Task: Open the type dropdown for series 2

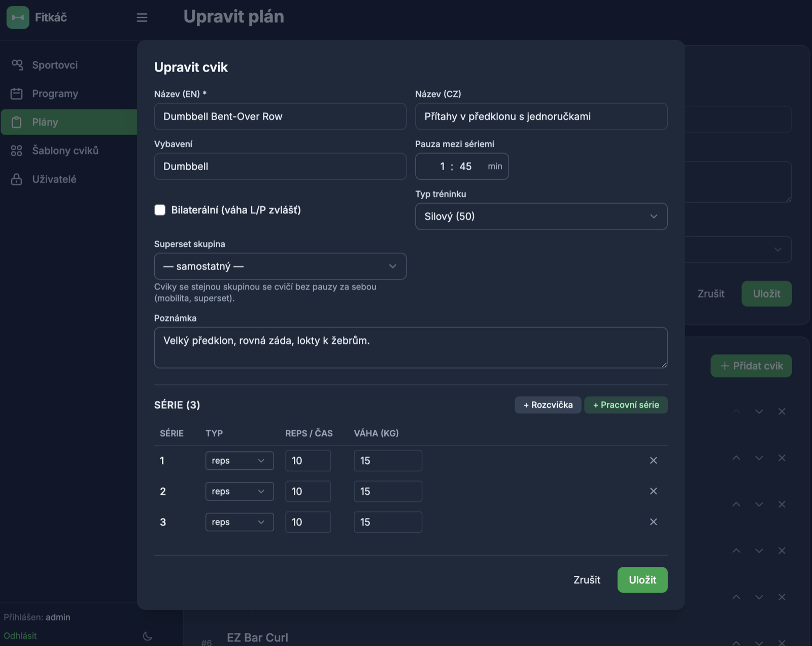Action: [x=240, y=491]
